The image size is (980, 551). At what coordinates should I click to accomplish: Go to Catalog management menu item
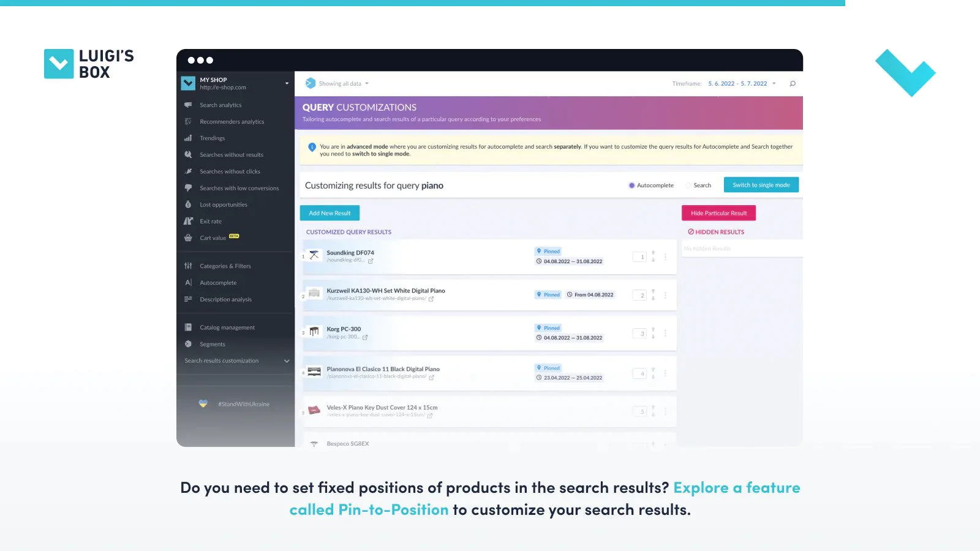227,328
